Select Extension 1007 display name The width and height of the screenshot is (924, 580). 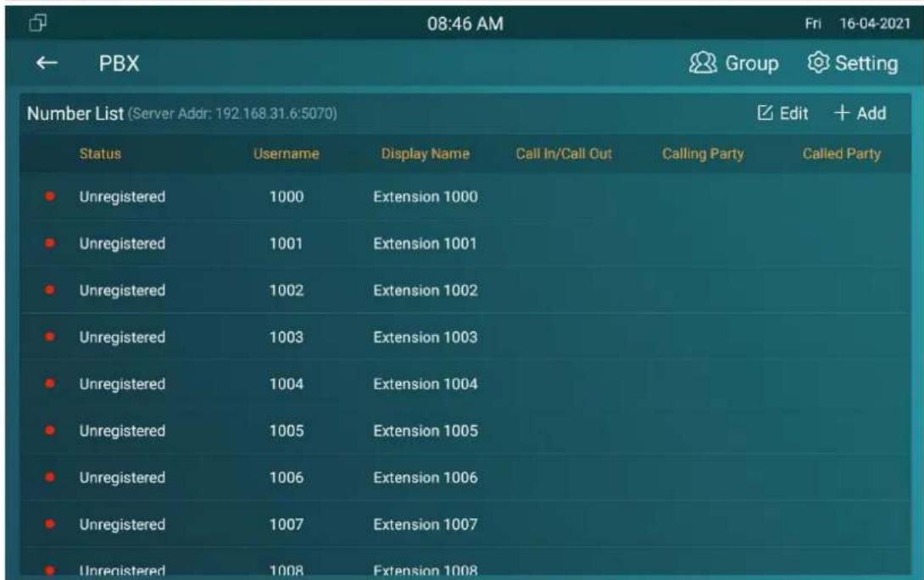tap(426, 525)
